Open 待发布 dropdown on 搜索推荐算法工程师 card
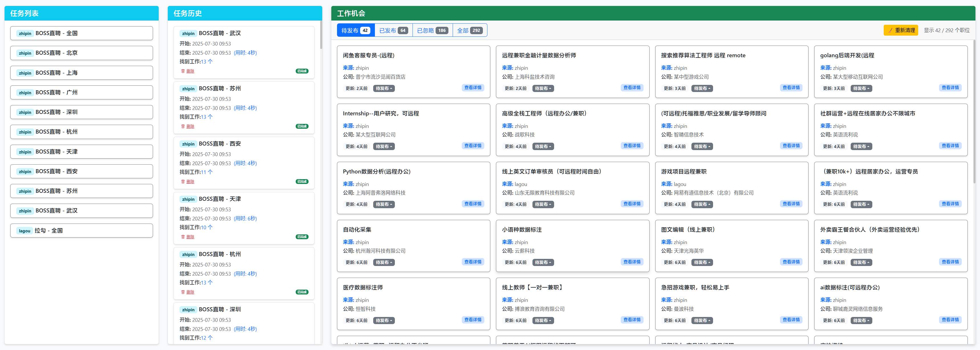Viewport: 980px width, 350px height. click(702, 88)
